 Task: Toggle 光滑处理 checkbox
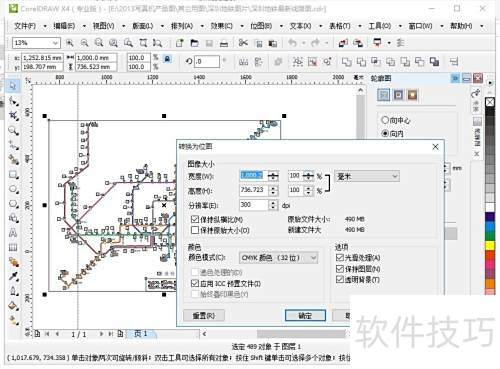point(340,257)
